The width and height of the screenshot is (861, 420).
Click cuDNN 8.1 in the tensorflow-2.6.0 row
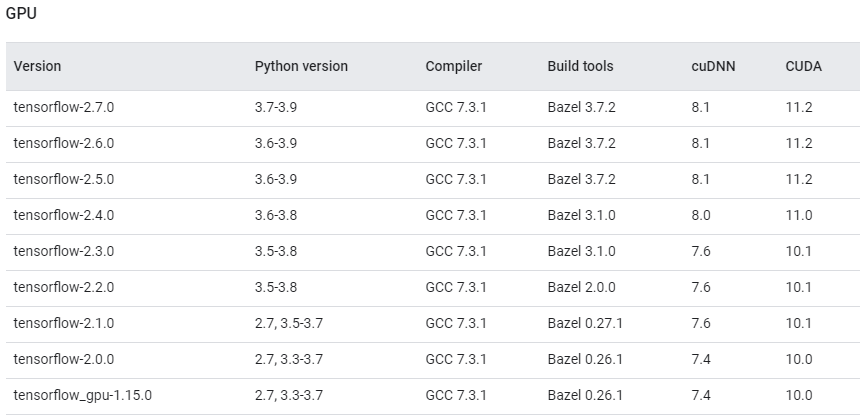tap(701, 143)
